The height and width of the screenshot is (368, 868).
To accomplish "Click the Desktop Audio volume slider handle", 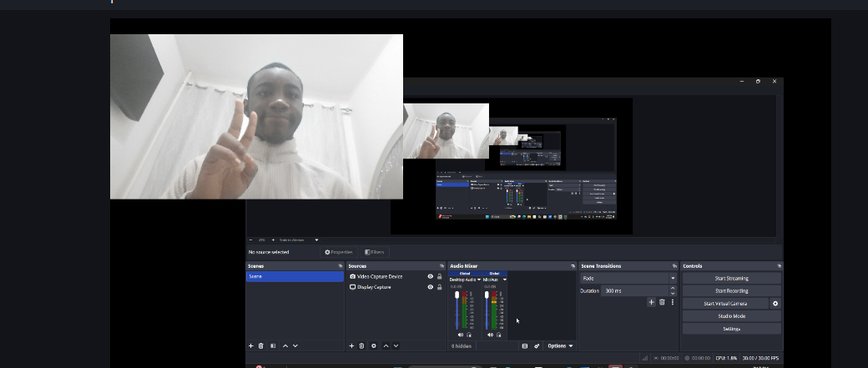I will (457, 295).
